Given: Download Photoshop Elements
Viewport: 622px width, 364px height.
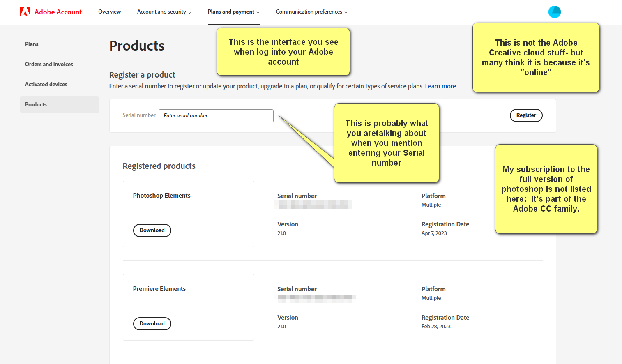Looking at the screenshot, I should (152, 230).
